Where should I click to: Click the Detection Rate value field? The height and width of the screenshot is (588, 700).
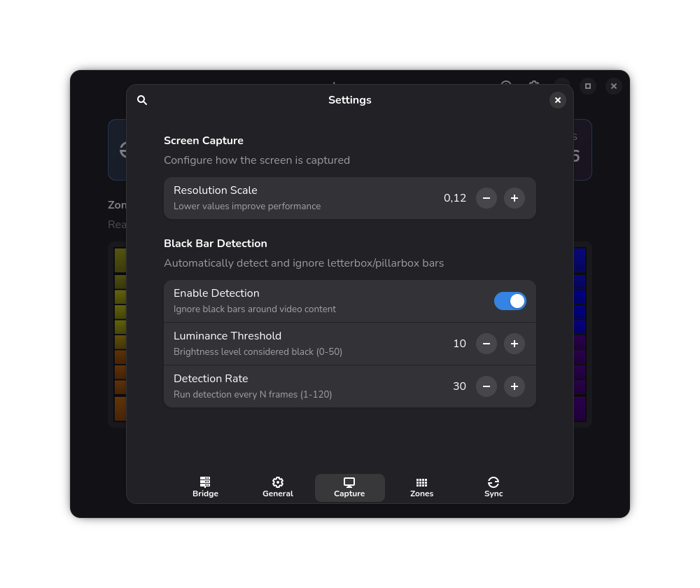tap(459, 386)
